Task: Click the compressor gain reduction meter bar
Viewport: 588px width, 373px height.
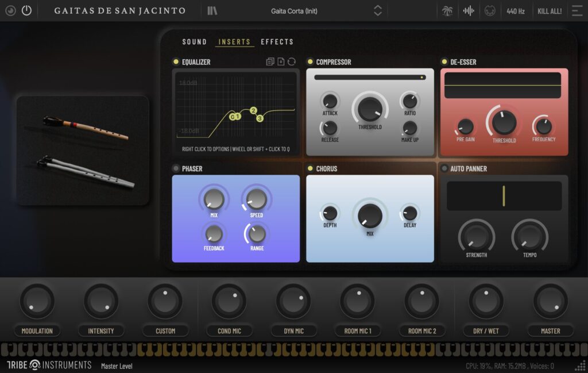Action: point(370,78)
